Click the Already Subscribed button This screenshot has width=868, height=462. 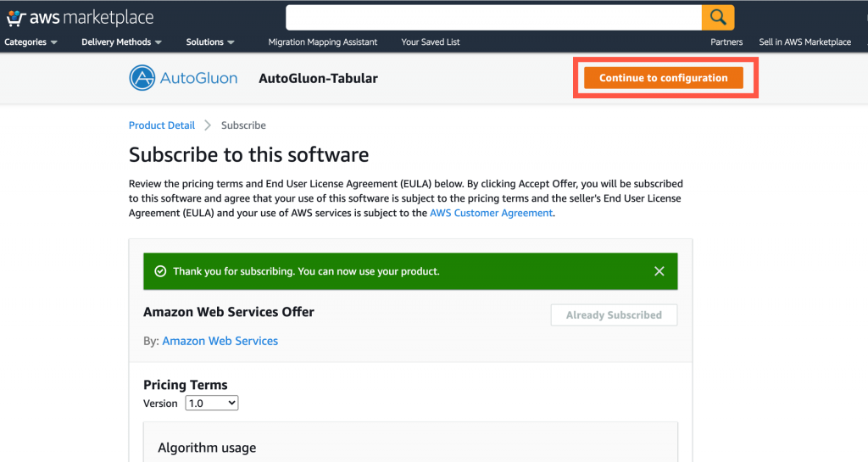tap(614, 314)
